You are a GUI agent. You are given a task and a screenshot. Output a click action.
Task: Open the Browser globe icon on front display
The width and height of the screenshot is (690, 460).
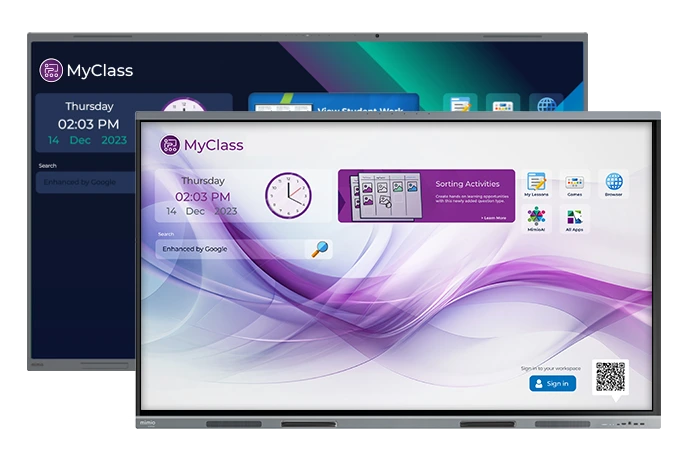click(613, 184)
